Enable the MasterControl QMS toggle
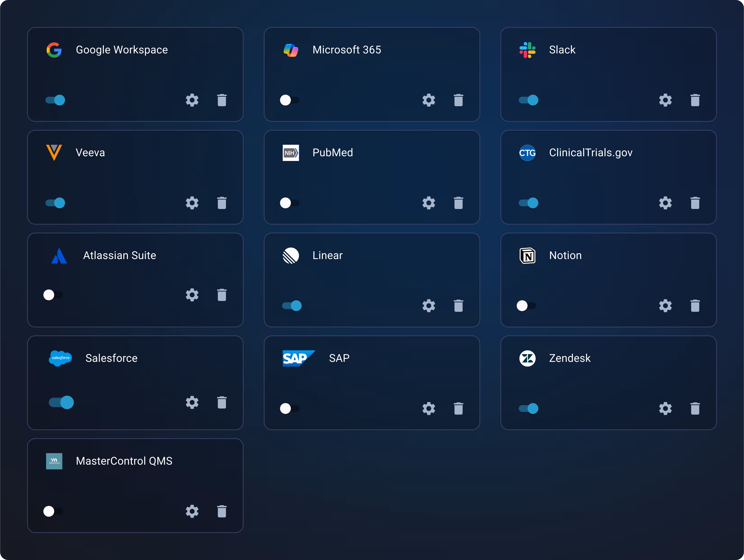 click(53, 511)
